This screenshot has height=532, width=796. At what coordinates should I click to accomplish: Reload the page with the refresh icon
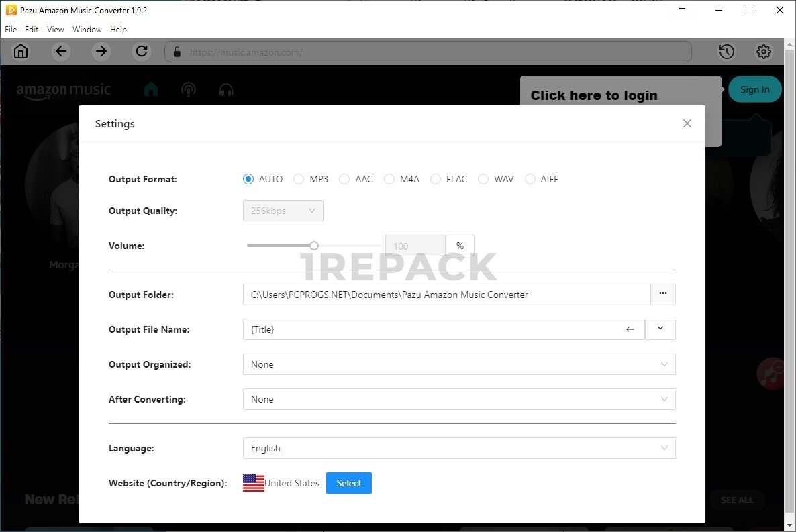pos(141,52)
